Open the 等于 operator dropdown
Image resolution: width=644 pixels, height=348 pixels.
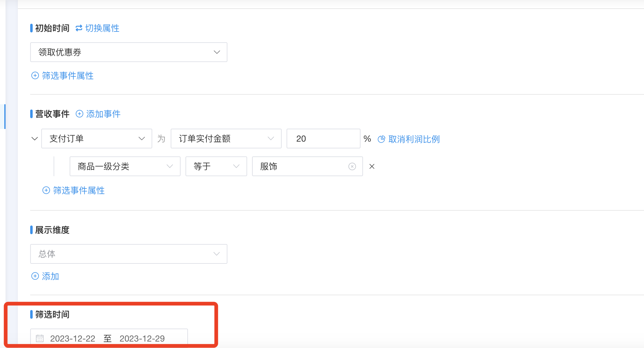216,166
